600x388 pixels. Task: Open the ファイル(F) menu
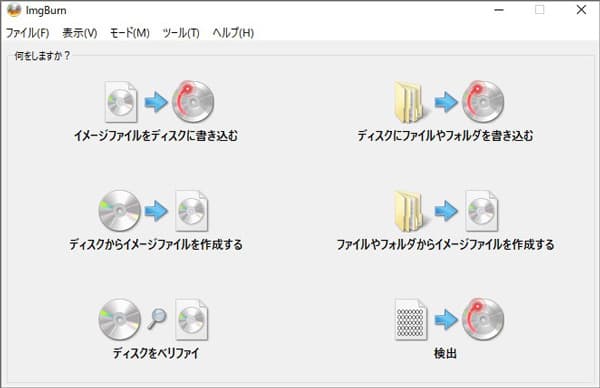pos(27,33)
